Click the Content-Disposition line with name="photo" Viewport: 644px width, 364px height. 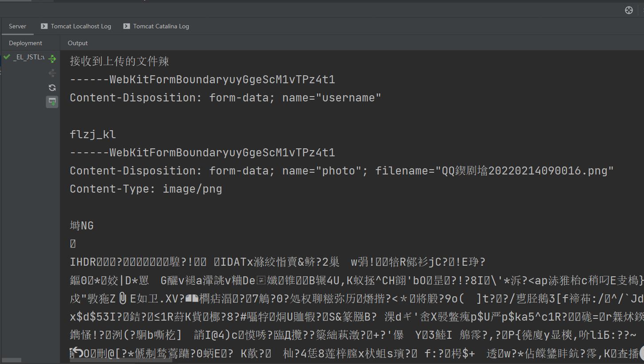[342, 170]
